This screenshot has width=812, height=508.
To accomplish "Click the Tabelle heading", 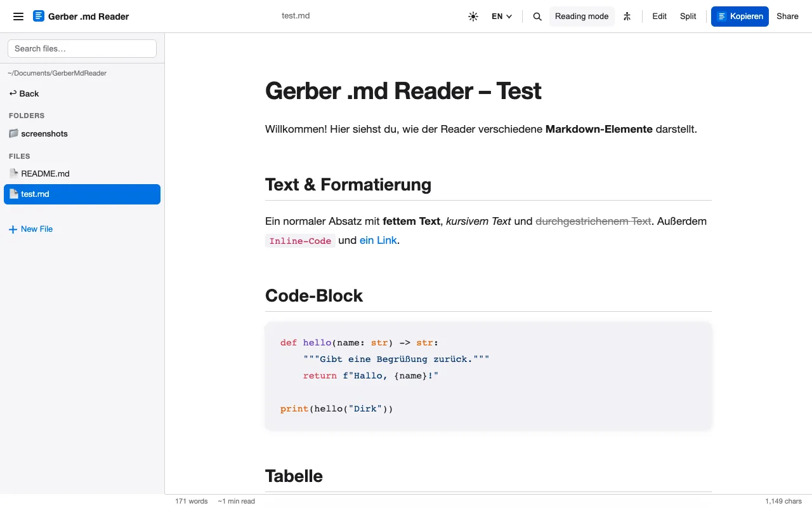I will click(x=294, y=476).
